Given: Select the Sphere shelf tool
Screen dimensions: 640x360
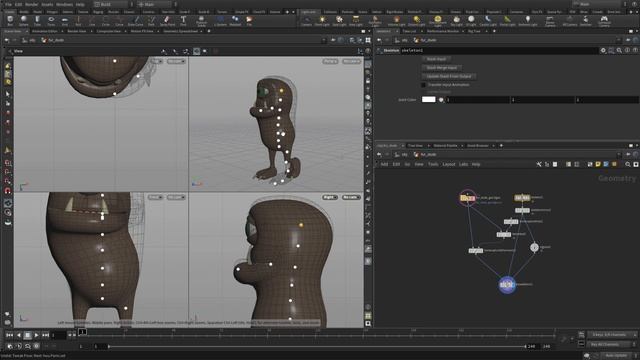Looking at the screenshot, I should 24,21.
